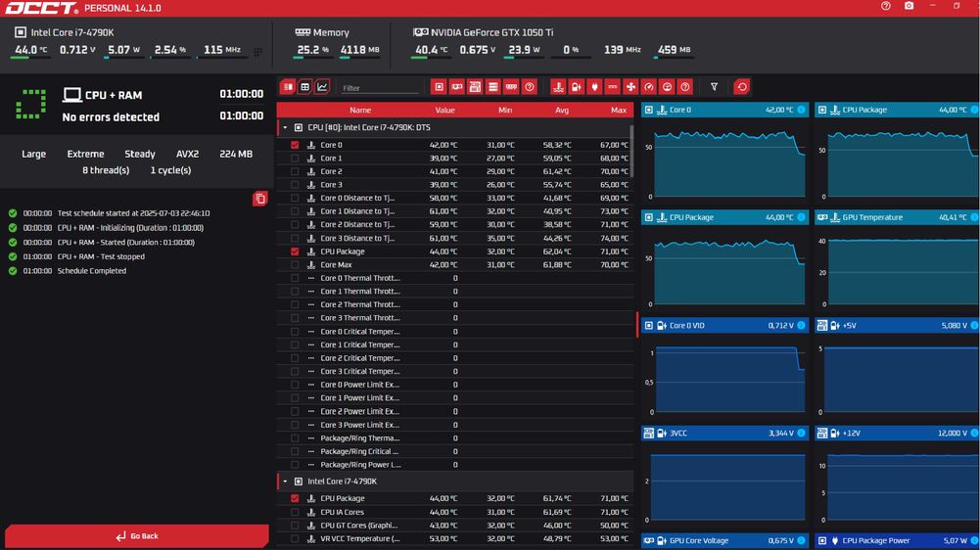
Task: Toggle the power plug sensor filter
Action: point(594,87)
